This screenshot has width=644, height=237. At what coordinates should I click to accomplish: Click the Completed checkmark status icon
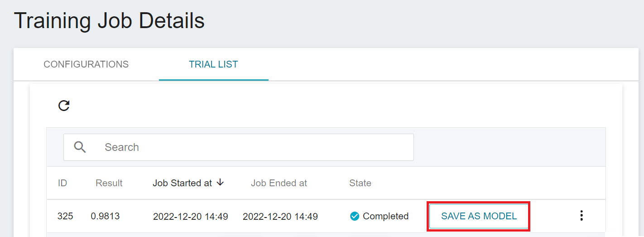click(355, 216)
